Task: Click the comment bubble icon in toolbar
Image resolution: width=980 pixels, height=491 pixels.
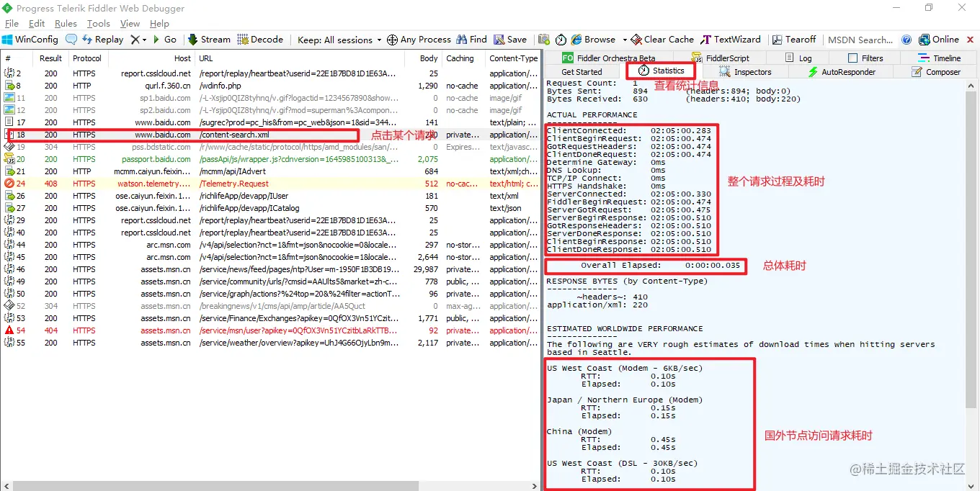Action: point(71,40)
